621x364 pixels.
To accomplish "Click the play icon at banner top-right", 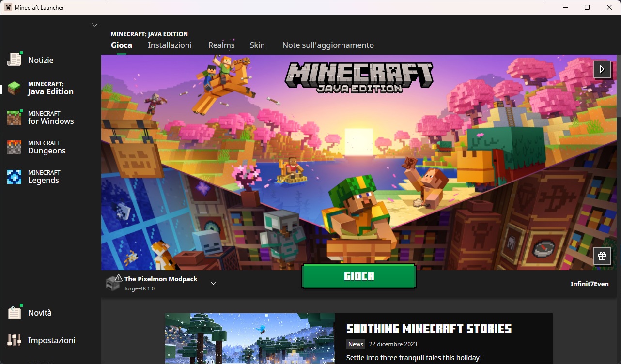I will click(x=602, y=69).
